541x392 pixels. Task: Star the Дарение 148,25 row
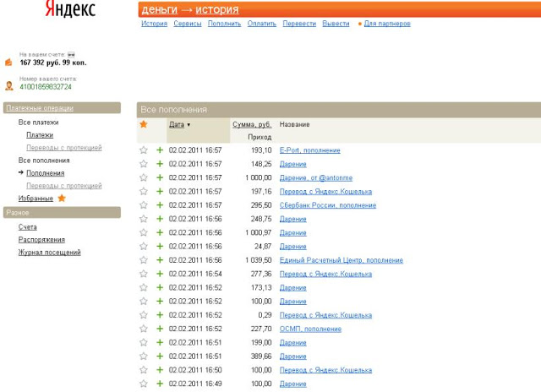144,164
